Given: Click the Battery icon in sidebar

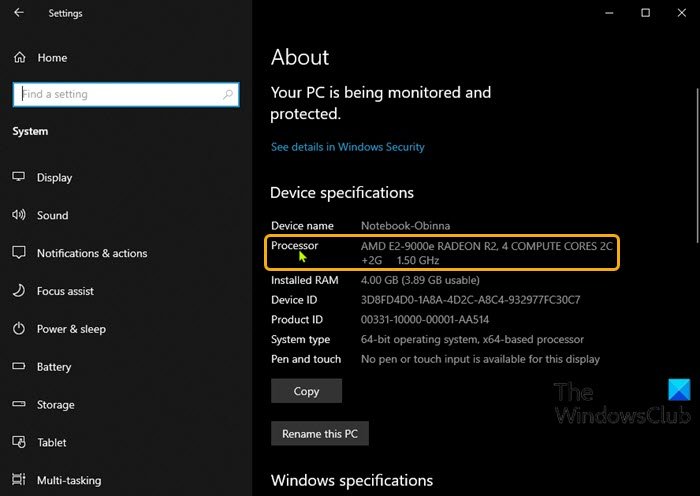Looking at the screenshot, I should tap(18, 367).
